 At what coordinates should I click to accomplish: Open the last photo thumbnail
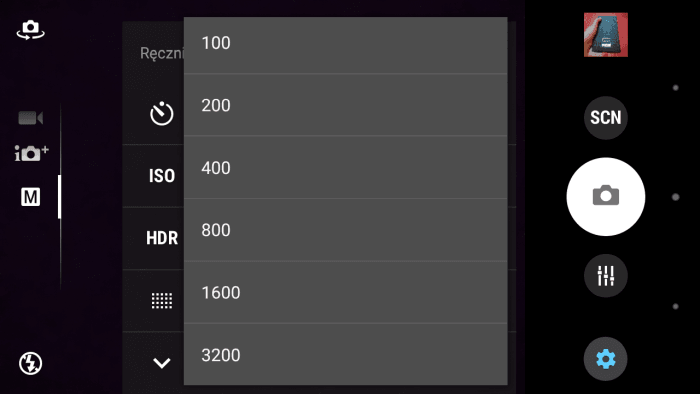[x=606, y=35]
